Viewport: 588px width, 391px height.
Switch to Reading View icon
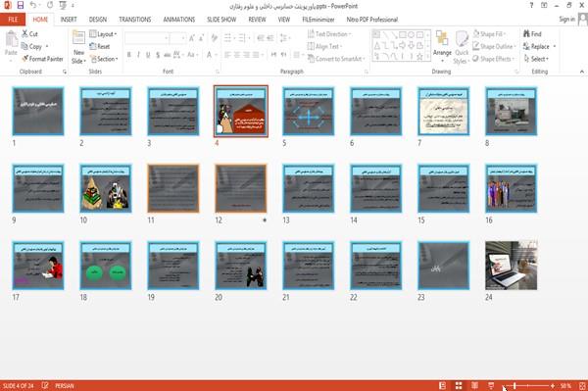click(x=474, y=385)
